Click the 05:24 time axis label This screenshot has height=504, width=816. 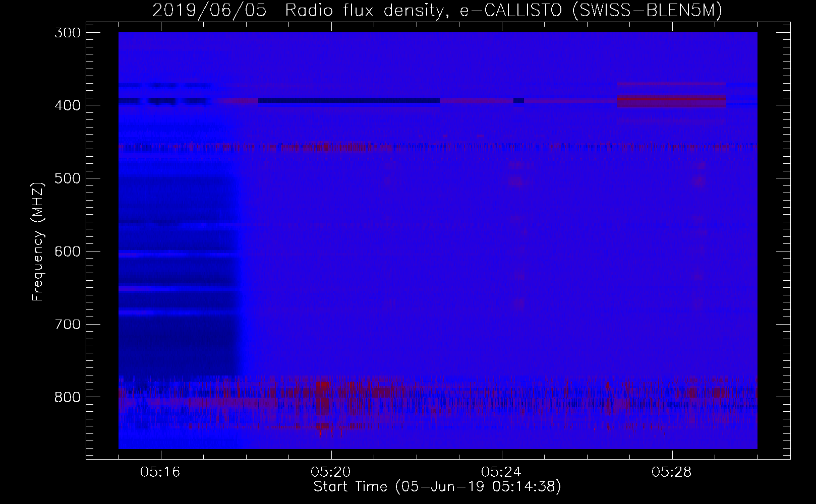(502, 472)
